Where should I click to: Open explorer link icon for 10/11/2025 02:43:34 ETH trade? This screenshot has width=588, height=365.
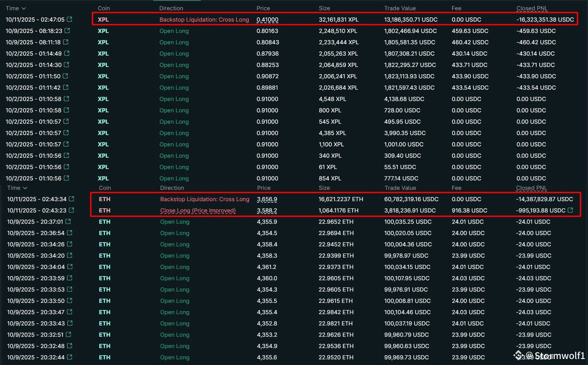(x=71, y=199)
